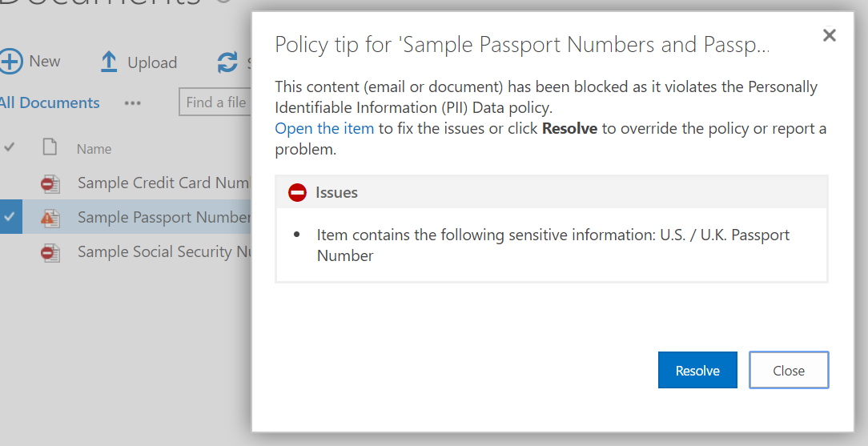868x446 pixels.
Task: Click the Close button in dialog
Action: tap(789, 370)
